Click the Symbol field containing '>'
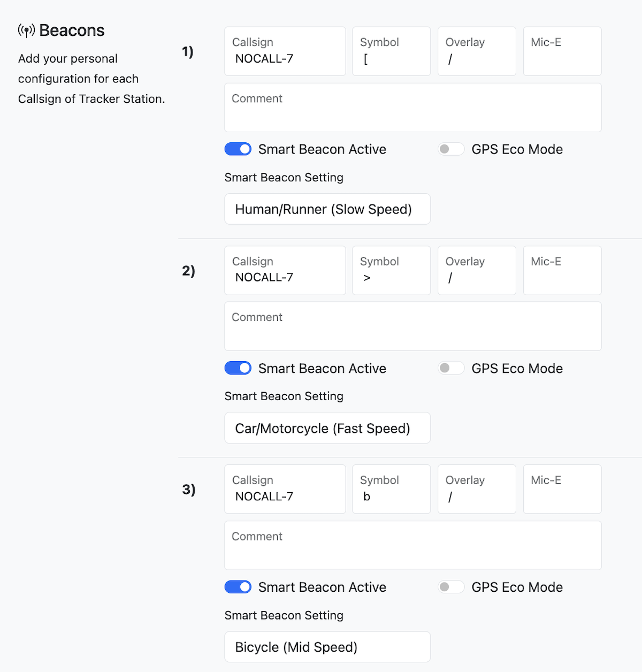642x672 pixels. [391, 271]
